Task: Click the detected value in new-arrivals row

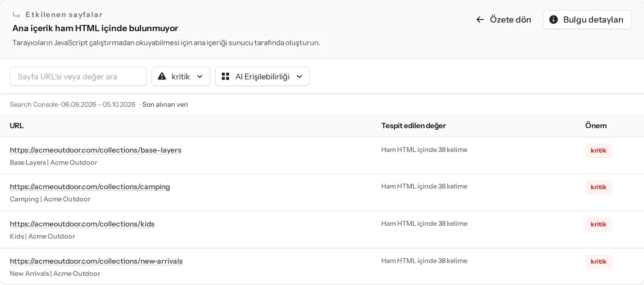Action: point(424,261)
